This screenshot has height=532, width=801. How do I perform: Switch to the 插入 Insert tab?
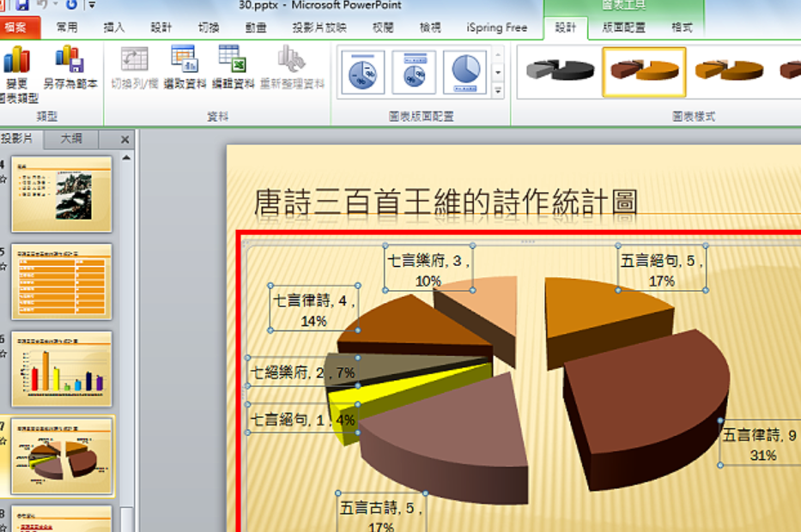pos(114,27)
